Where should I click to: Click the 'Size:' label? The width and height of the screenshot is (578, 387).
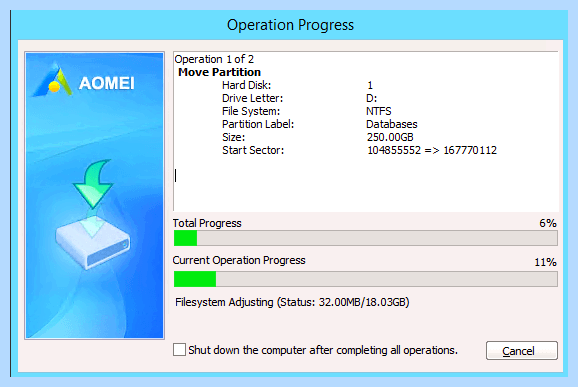coord(233,137)
